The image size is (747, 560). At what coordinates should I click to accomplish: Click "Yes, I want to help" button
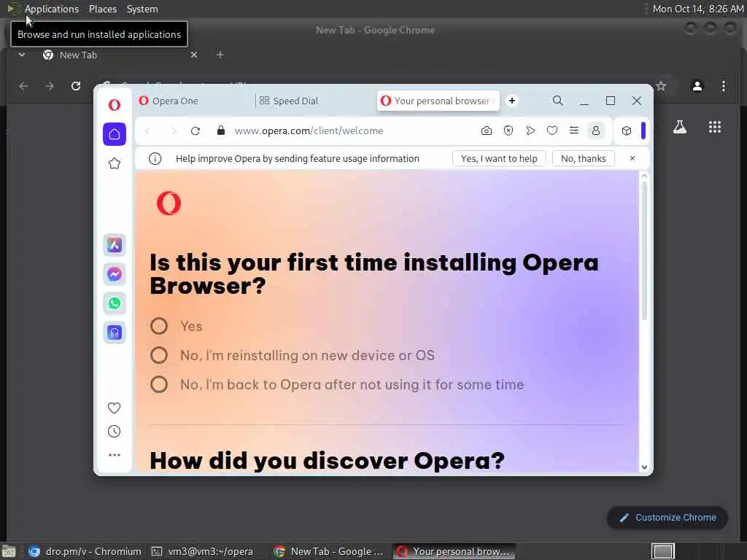(499, 158)
